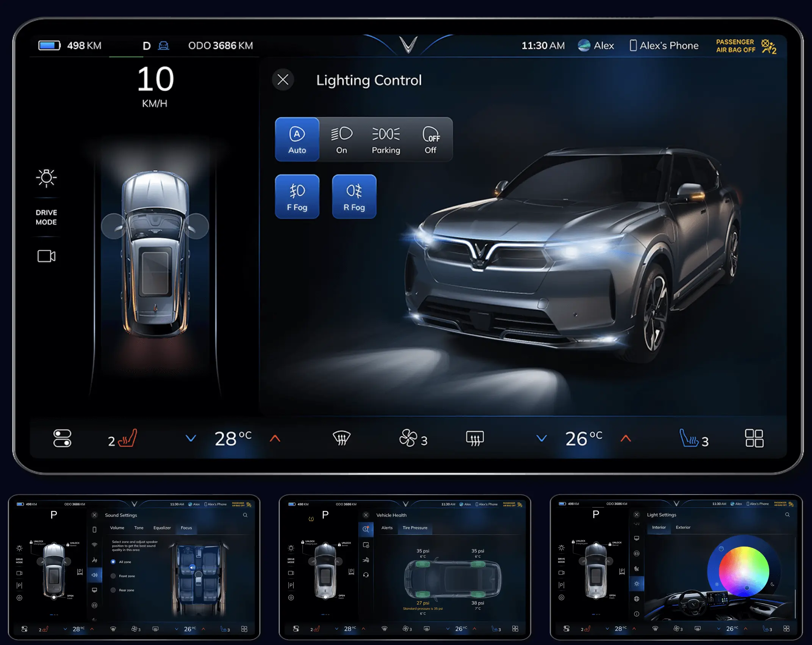Close the Lighting Control panel
Viewport: 812px width, 645px height.
point(283,80)
